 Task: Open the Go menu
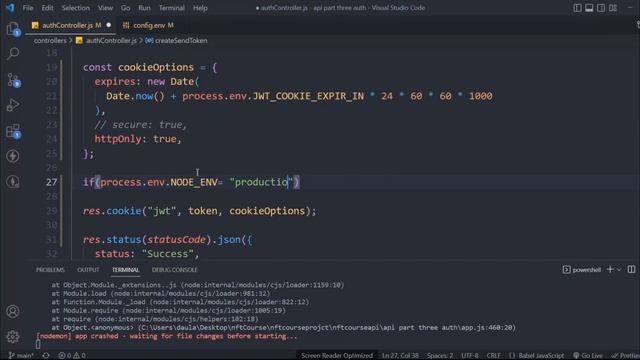coord(125,8)
